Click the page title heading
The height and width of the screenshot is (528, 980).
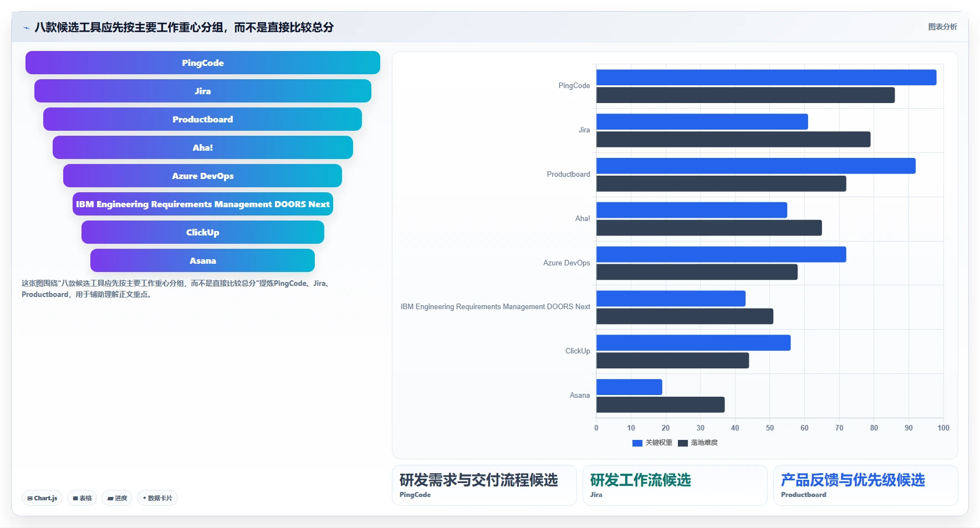[x=184, y=27]
